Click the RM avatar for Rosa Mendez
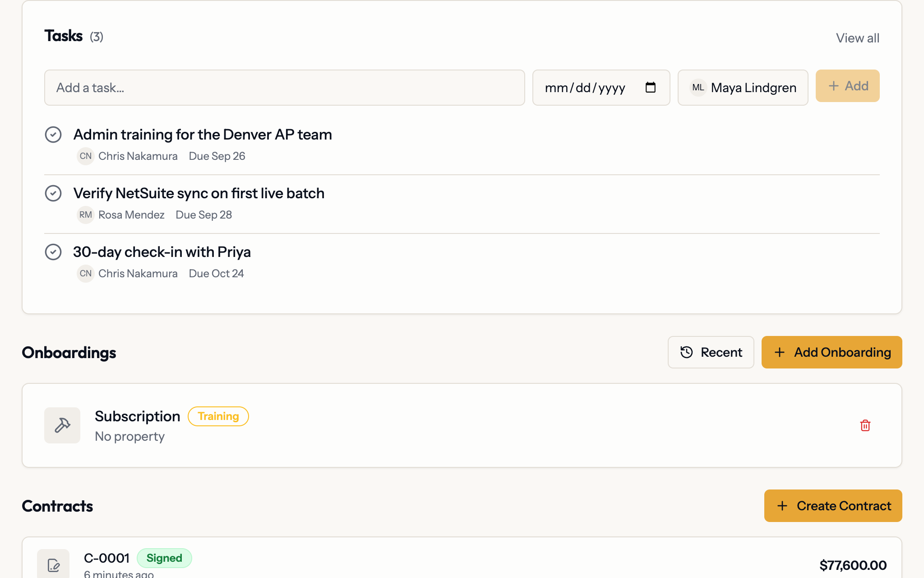924x578 pixels. coord(85,215)
